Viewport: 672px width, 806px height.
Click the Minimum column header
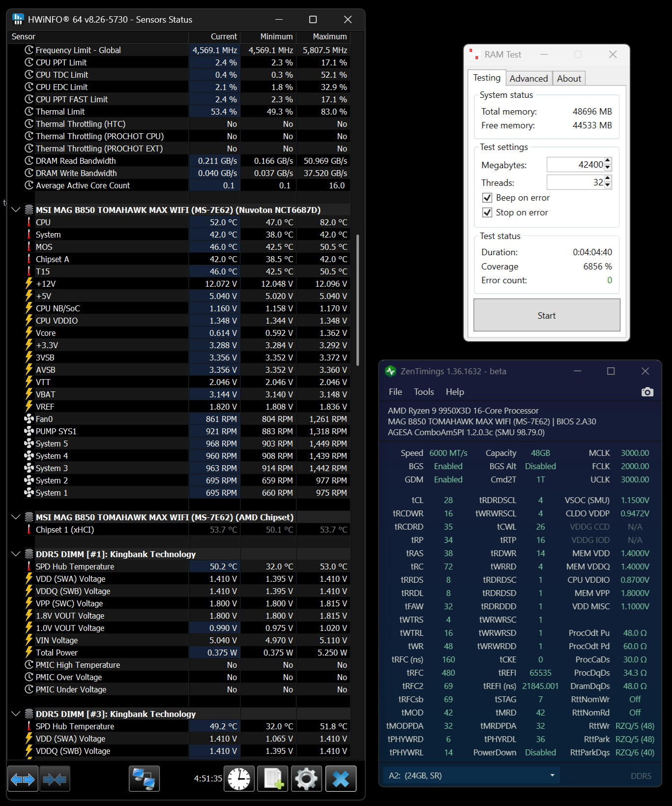click(268, 37)
